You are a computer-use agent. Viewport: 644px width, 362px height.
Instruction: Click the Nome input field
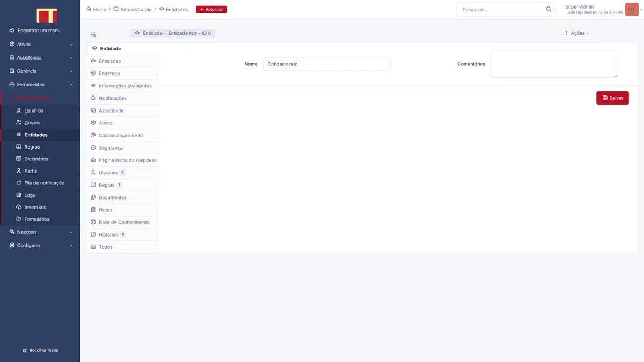click(x=326, y=64)
